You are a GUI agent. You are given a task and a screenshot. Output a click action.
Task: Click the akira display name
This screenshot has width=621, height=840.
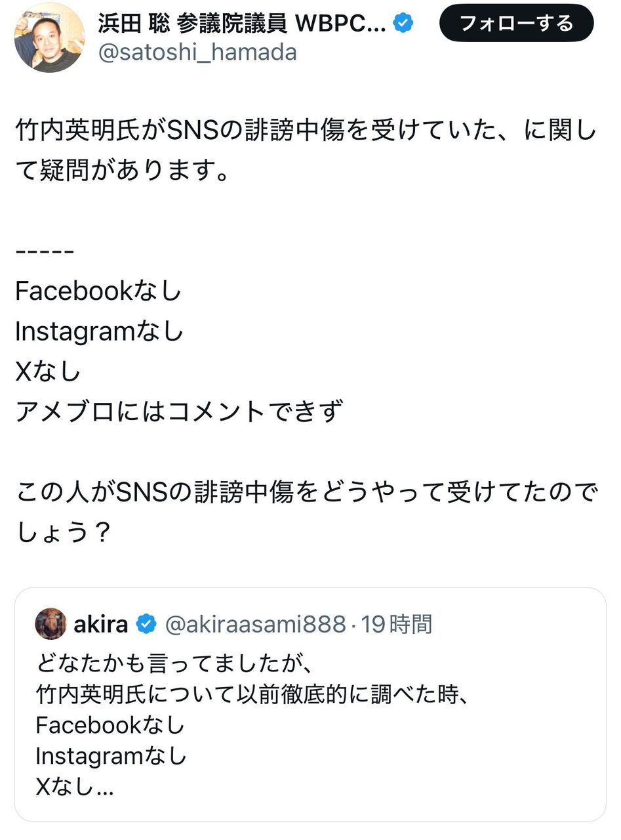tap(100, 624)
